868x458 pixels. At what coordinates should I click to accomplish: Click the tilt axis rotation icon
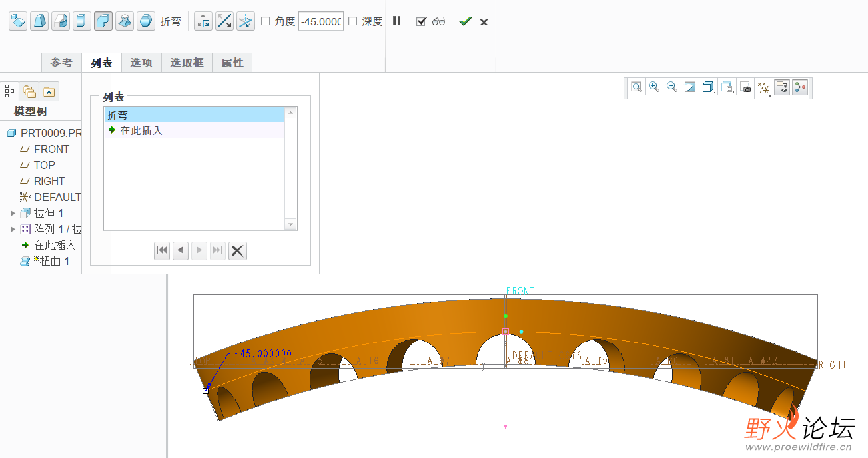coord(246,21)
